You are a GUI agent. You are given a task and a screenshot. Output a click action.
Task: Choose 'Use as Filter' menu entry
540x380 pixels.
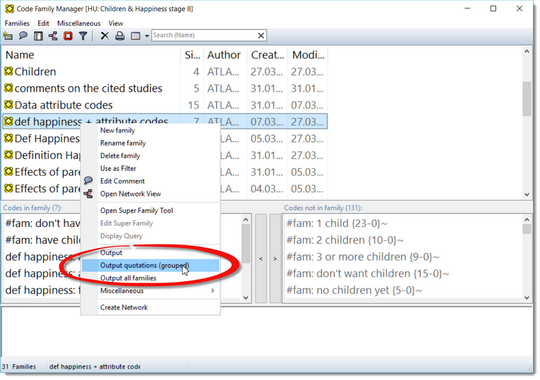click(150, 168)
